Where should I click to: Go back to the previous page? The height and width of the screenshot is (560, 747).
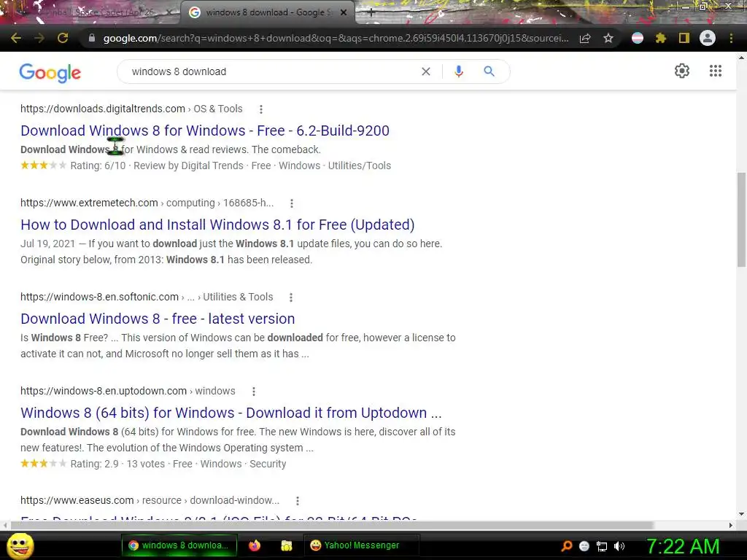pyautogui.click(x=16, y=38)
